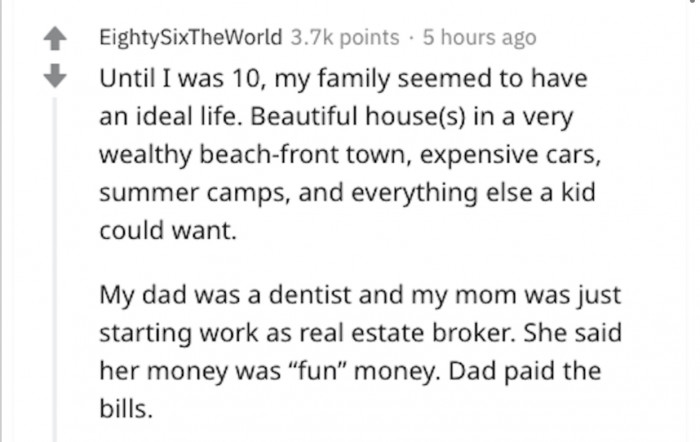The image size is (700, 442).
Task: Click the paragraph starting 'Until I was 10'
Action: pos(350,154)
